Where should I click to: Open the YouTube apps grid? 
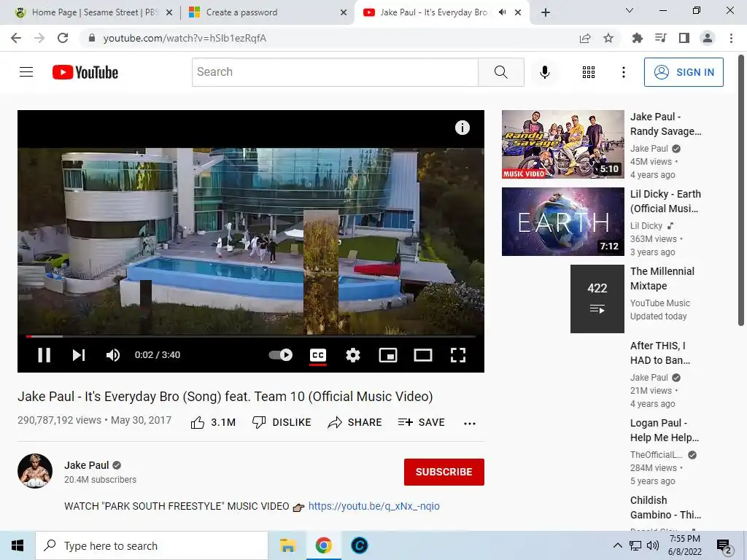589,72
